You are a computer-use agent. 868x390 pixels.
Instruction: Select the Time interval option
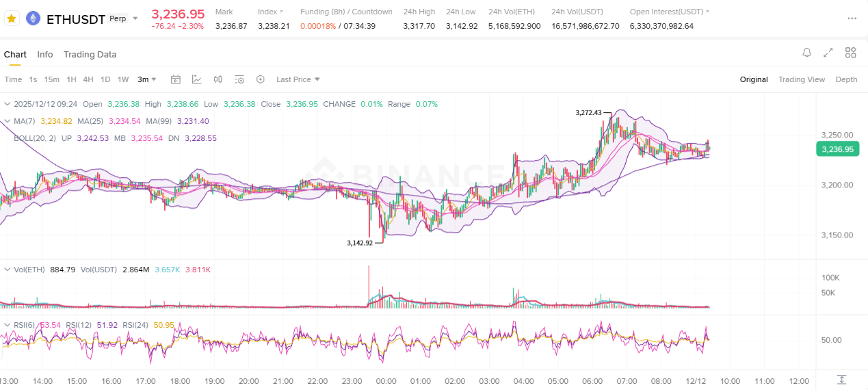(x=13, y=79)
